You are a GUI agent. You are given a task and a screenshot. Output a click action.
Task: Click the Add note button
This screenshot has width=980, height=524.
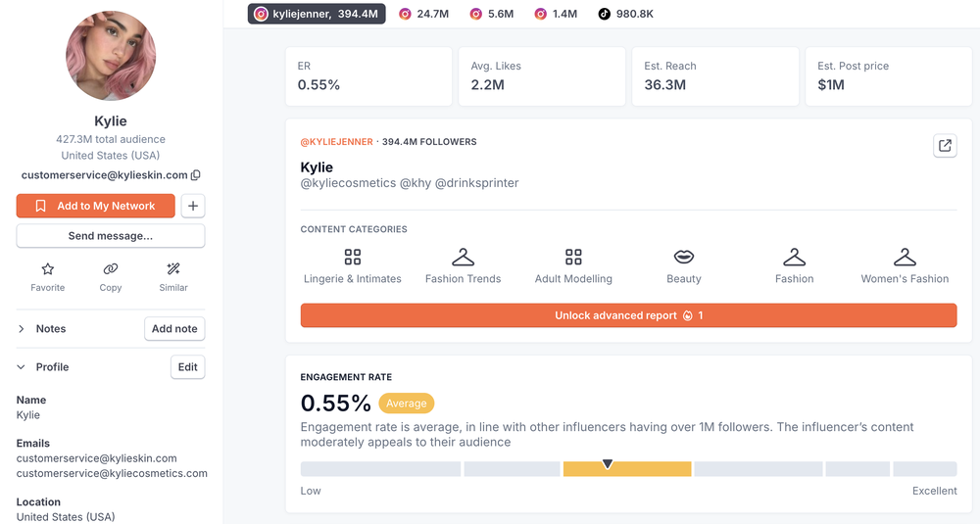174,328
